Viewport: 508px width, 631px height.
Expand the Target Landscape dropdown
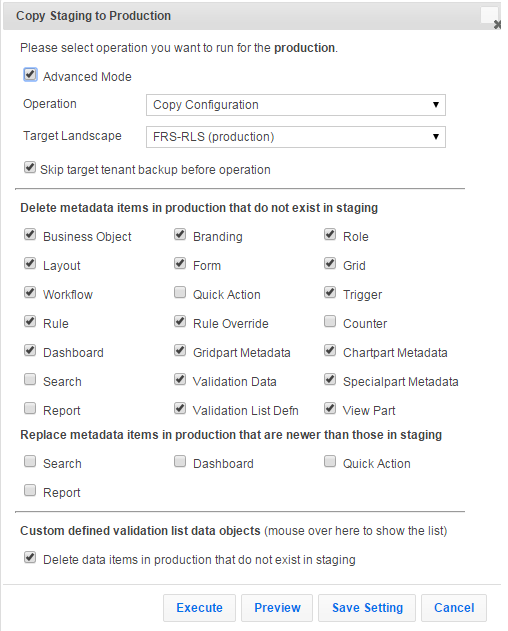(295, 137)
